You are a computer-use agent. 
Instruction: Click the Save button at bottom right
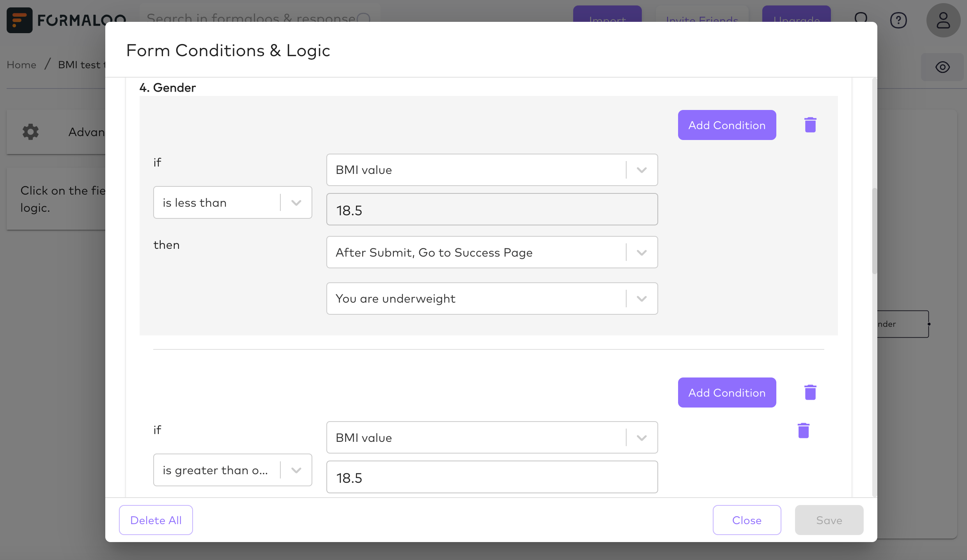click(x=829, y=520)
